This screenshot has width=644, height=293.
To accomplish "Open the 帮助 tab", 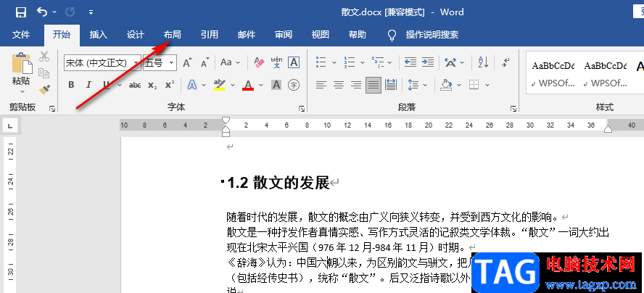I will coord(358,35).
